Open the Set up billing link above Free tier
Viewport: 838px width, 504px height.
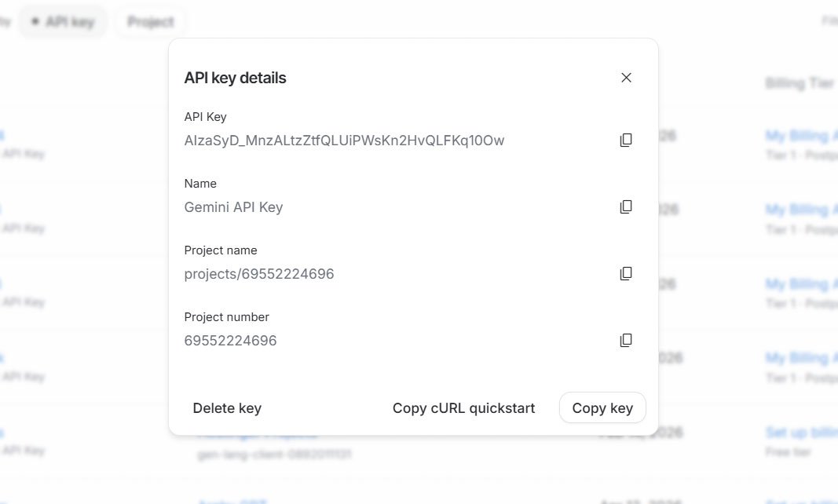(801, 433)
